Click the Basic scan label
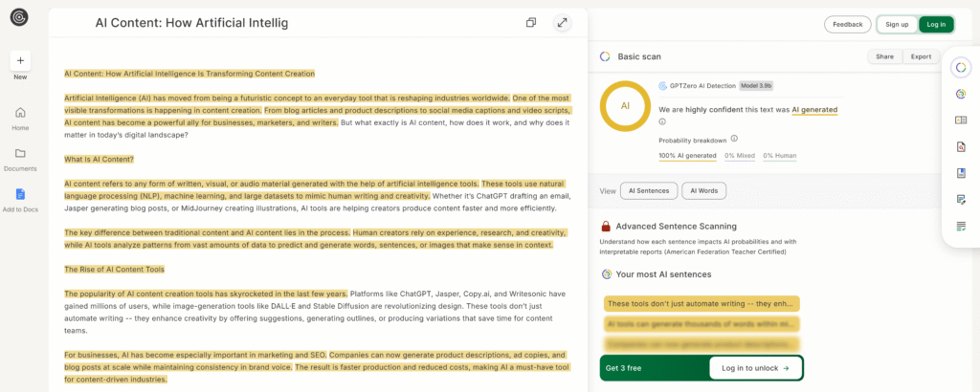The height and width of the screenshot is (392, 980). point(639,56)
